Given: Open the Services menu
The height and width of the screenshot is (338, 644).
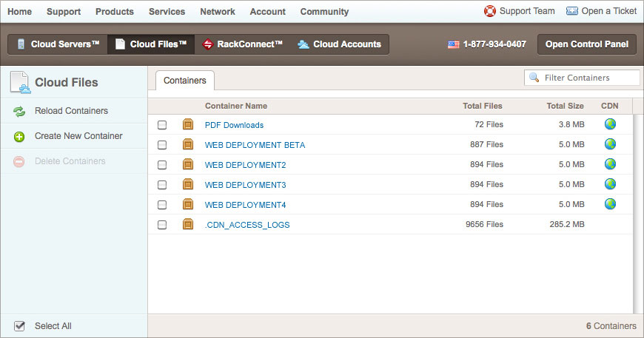Looking at the screenshot, I should tap(167, 12).
